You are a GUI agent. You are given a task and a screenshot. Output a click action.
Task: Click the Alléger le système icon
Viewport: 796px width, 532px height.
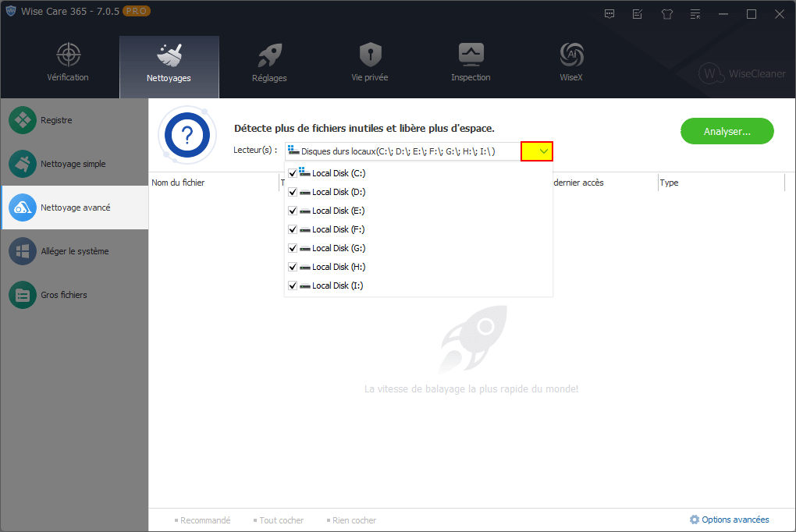click(x=23, y=251)
